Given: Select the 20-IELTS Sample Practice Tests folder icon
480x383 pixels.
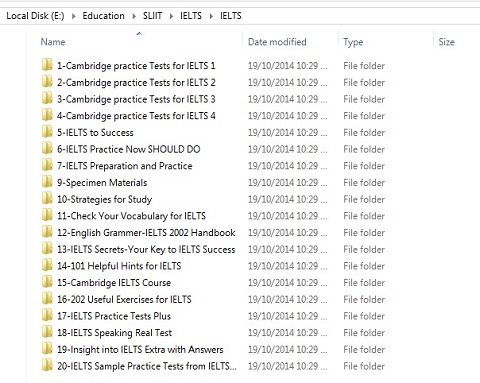Looking at the screenshot, I should tap(47, 365).
